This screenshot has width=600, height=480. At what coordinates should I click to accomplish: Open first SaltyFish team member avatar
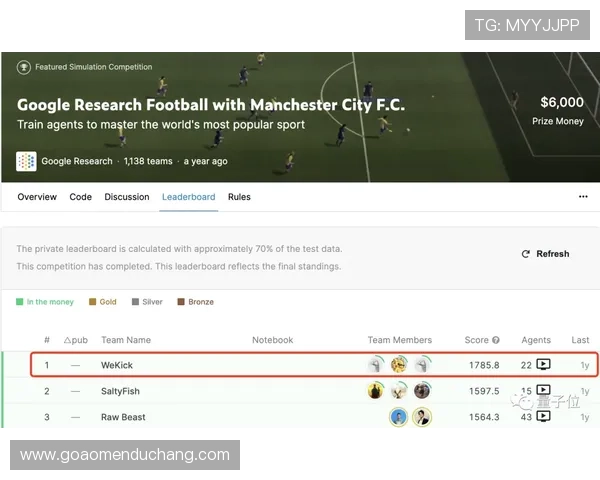(376, 391)
